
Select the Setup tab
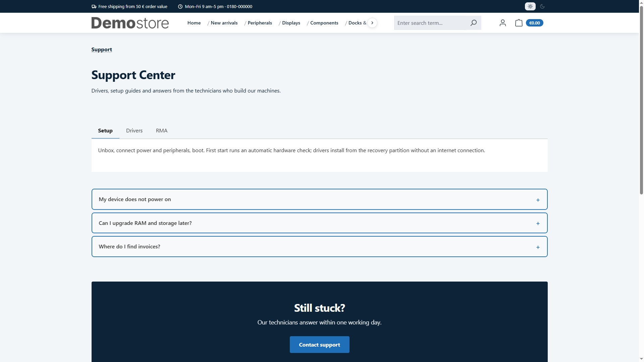click(105, 131)
